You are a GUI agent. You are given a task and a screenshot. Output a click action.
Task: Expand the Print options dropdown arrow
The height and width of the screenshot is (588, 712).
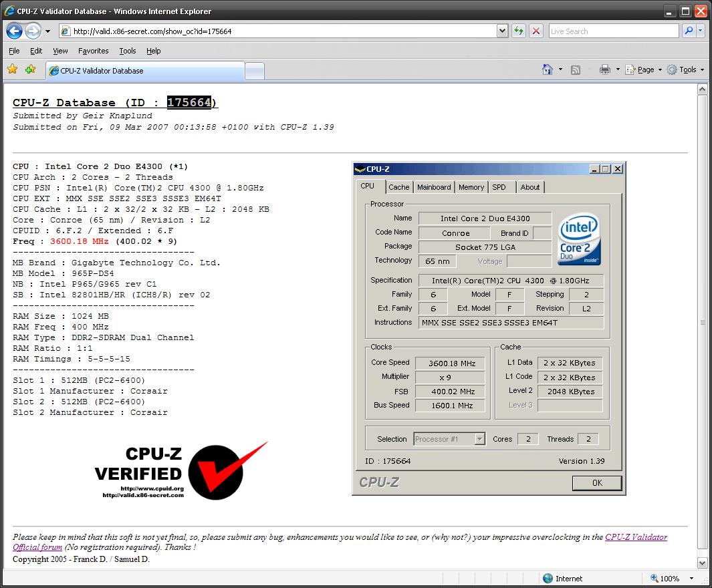[x=618, y=69]
